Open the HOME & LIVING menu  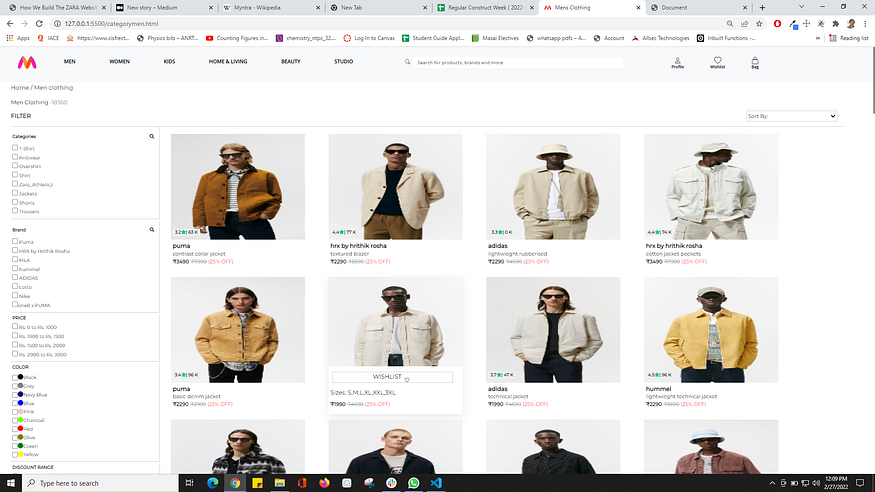tap(228, 61)
